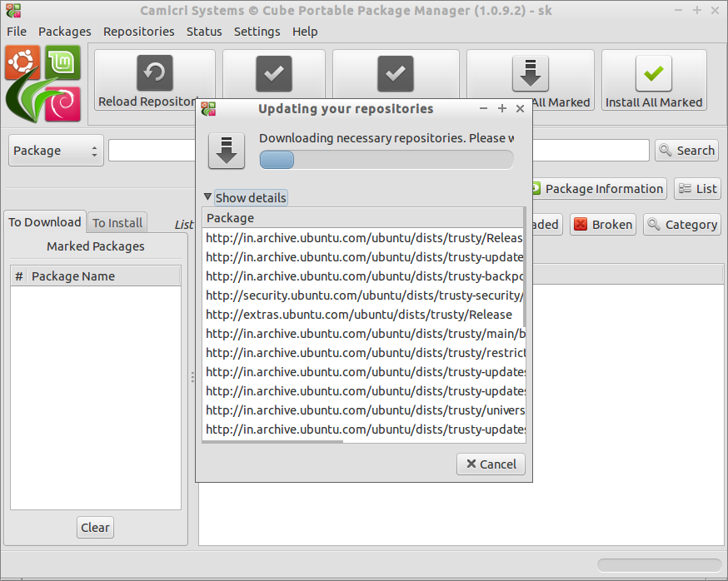Viewport: 728px width, 581px height.
Task: Select the extras.ubuntu.com Release row
Action: click(x=359, y=315)
